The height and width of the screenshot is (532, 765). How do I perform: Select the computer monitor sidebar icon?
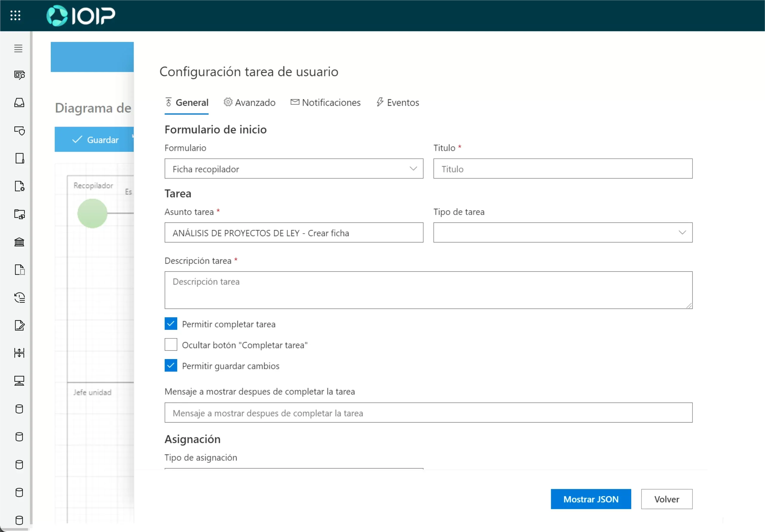[x=19, y=381]
